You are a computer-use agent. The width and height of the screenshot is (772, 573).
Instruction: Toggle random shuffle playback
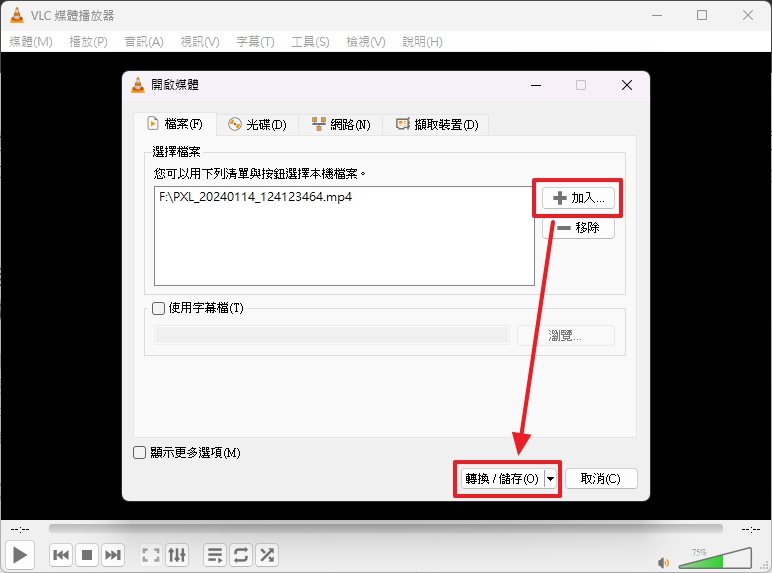pos(266,554)
